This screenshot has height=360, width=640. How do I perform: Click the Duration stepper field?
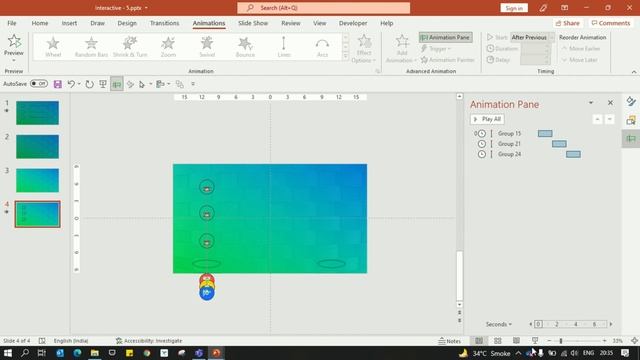pyautogui.click(x=535, y=49)
